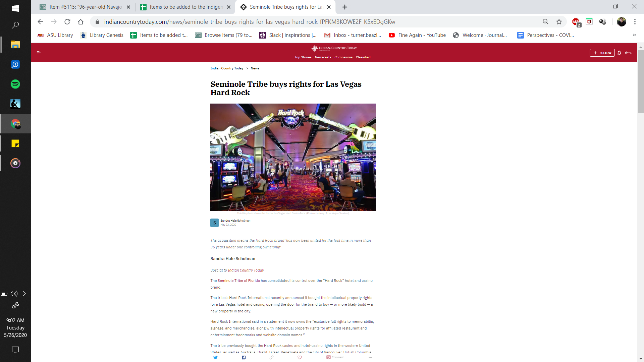Open Coronavirus section in site menu

[x=343, y=57]
